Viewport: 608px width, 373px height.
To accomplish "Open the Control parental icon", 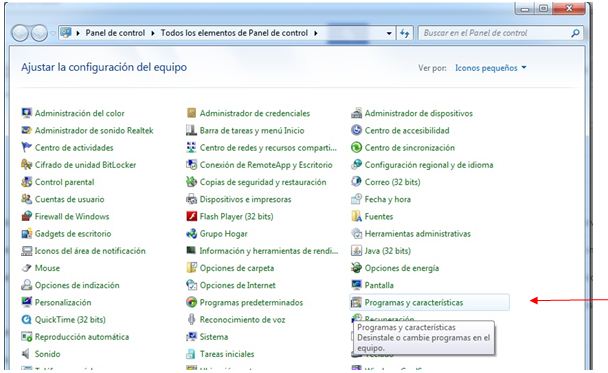I will coord(26,182).
